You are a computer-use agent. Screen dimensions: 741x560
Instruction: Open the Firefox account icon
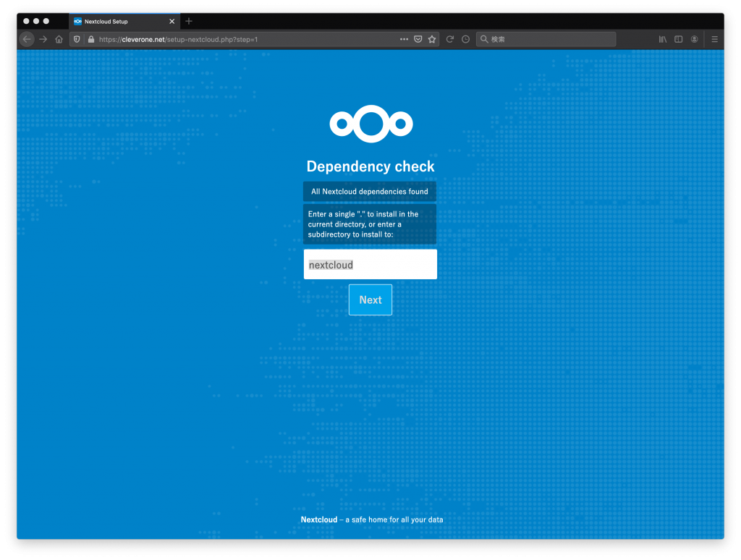coord(694,39)
